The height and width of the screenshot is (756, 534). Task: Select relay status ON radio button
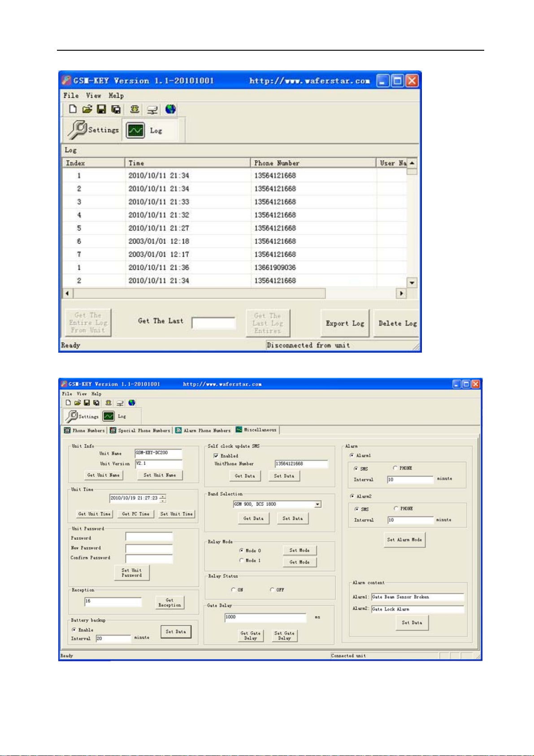click(x=233, y=590)
